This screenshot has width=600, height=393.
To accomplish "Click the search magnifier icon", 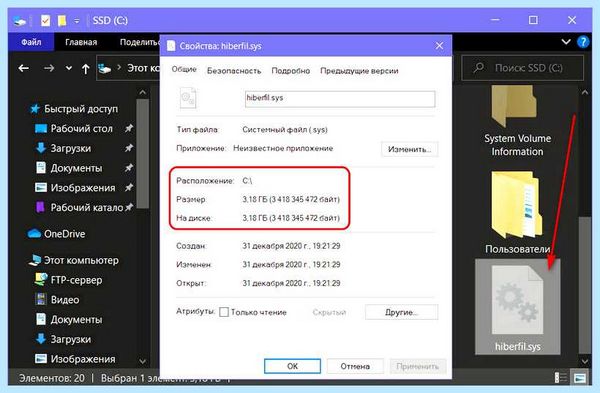I will click(x=478, y=68).
